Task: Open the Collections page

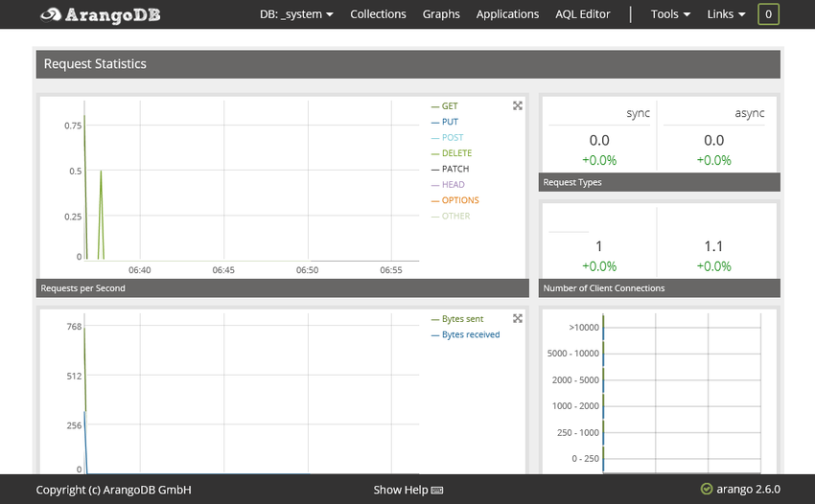Action: click(378, 14)
